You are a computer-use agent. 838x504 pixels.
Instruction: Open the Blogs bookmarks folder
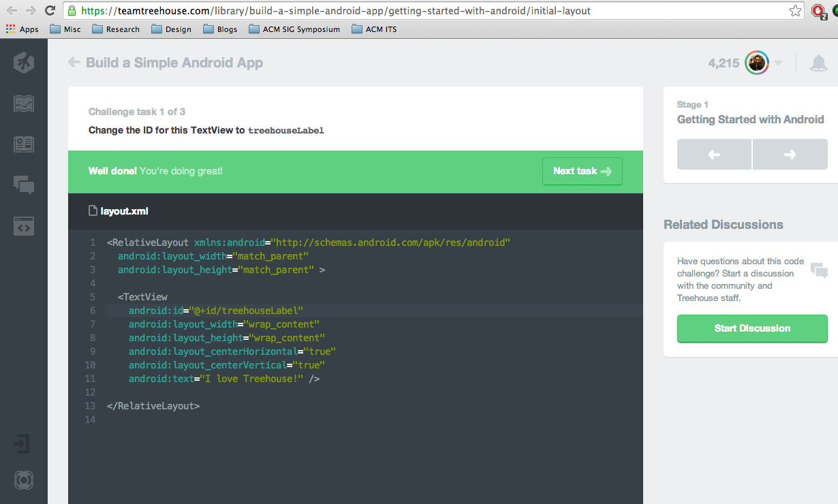(220, 29)
